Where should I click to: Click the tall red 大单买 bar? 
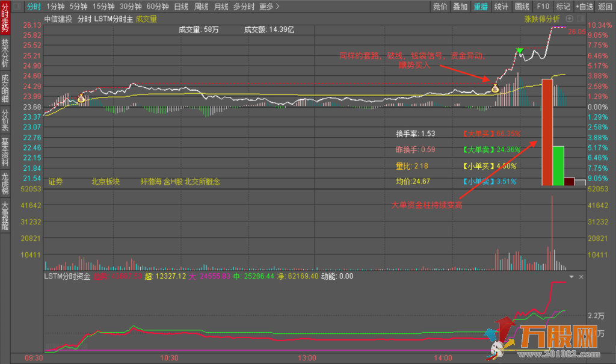tap(547, 131)
